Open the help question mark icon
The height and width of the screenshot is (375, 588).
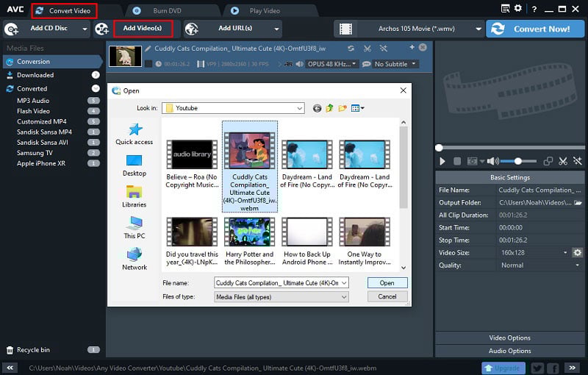[534, 10]
